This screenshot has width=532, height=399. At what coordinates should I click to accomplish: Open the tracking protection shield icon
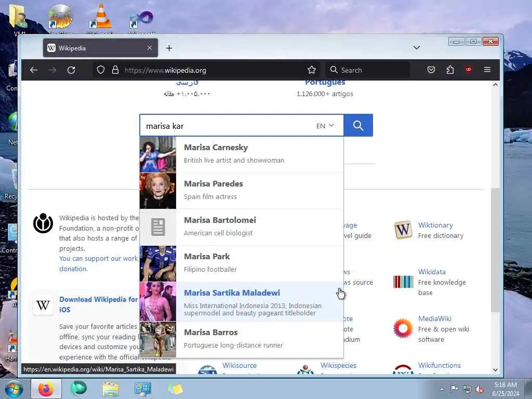[101, 70]
